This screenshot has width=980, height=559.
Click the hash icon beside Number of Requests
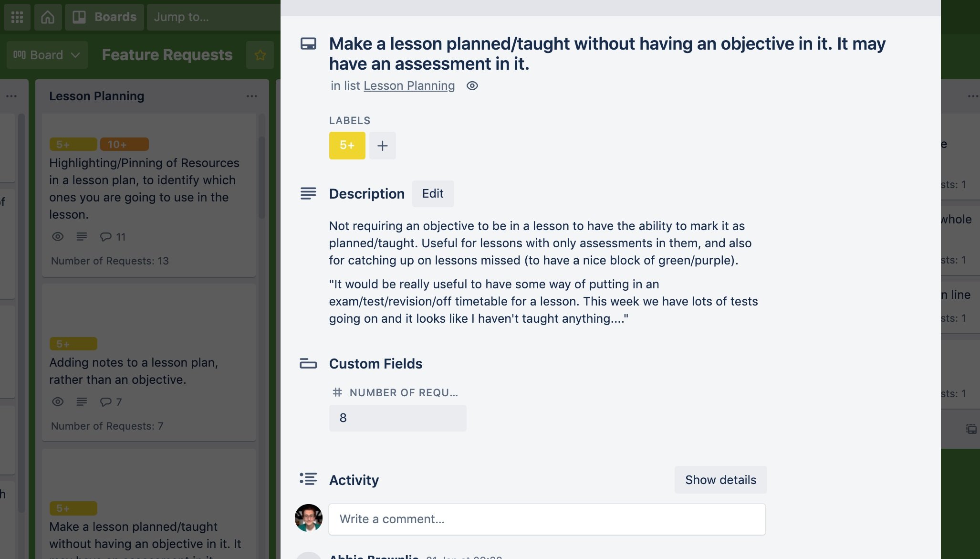[x=337, y=392]
